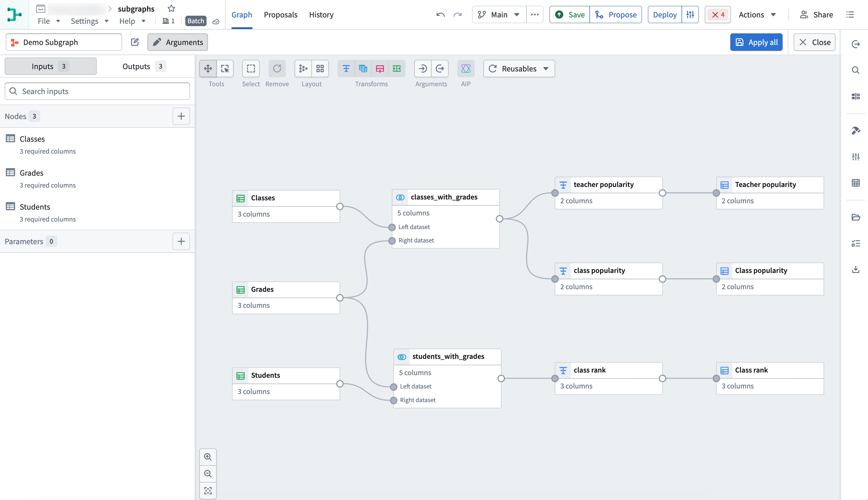The image size is (868, 500).
Task: Click the Save button
Action: click(x=569, y=15)
